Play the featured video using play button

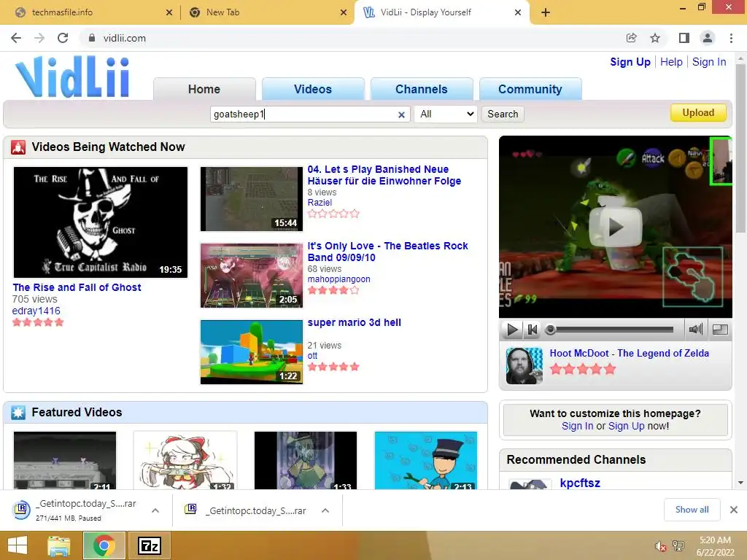point(512,330)
